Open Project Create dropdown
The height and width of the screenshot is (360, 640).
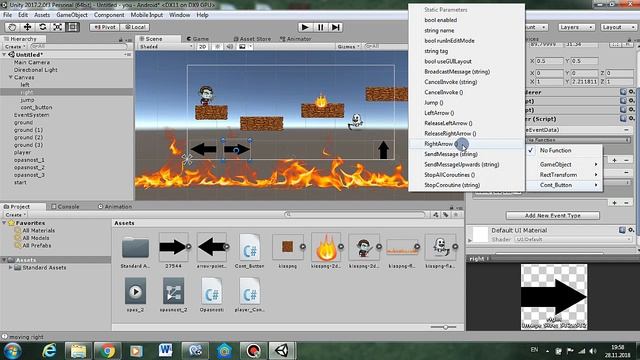click(16, 215)
